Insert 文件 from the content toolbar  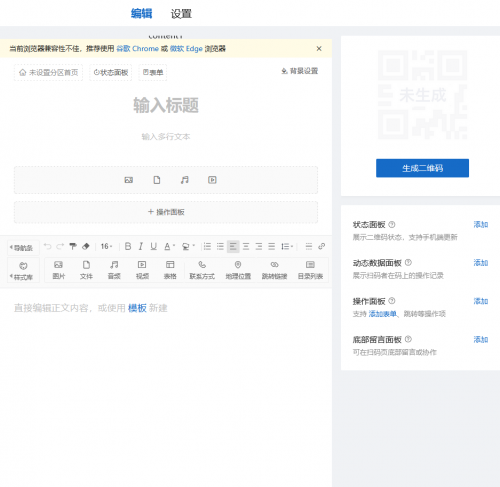coord(86,270)
